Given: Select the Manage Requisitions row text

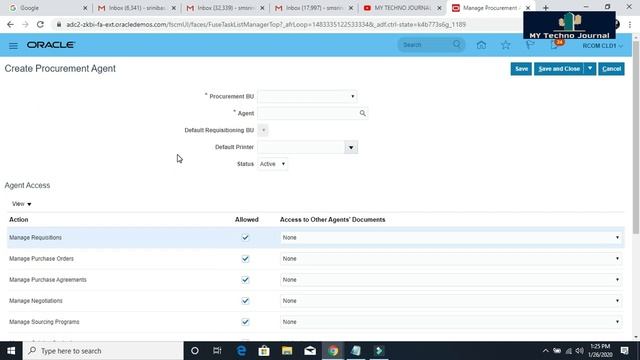Looking at the screenshot, I should point(36,237).
